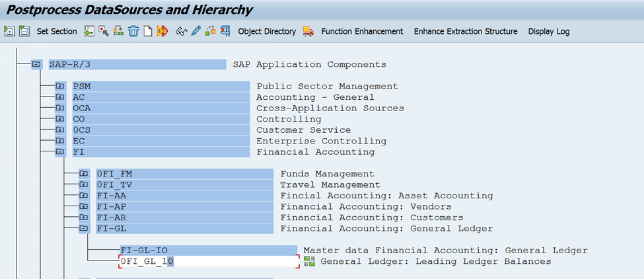Collapse the FI-GL General Ledger folder

[84, 229]
